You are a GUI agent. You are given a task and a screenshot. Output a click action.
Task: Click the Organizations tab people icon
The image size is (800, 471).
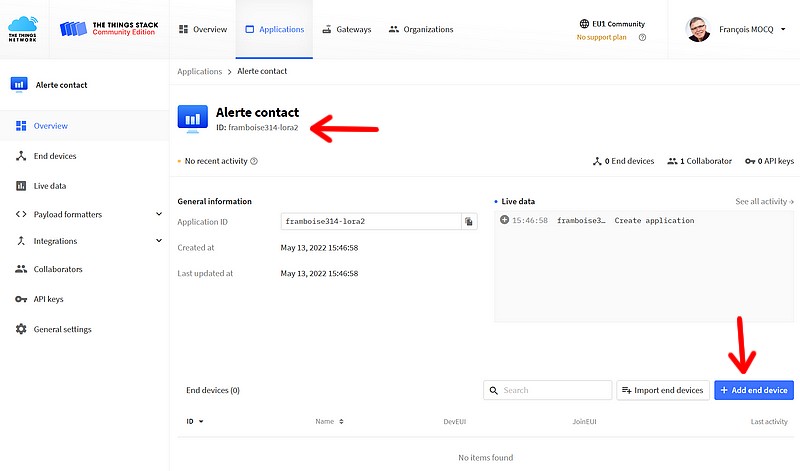tap(393, 29)
